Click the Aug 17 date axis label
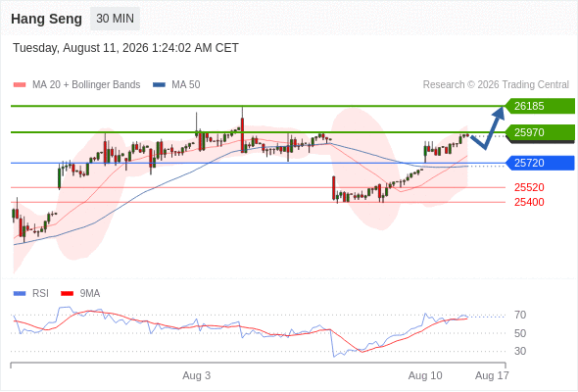The width and height of the screenshot is (578, 392). tap(492, 375)
